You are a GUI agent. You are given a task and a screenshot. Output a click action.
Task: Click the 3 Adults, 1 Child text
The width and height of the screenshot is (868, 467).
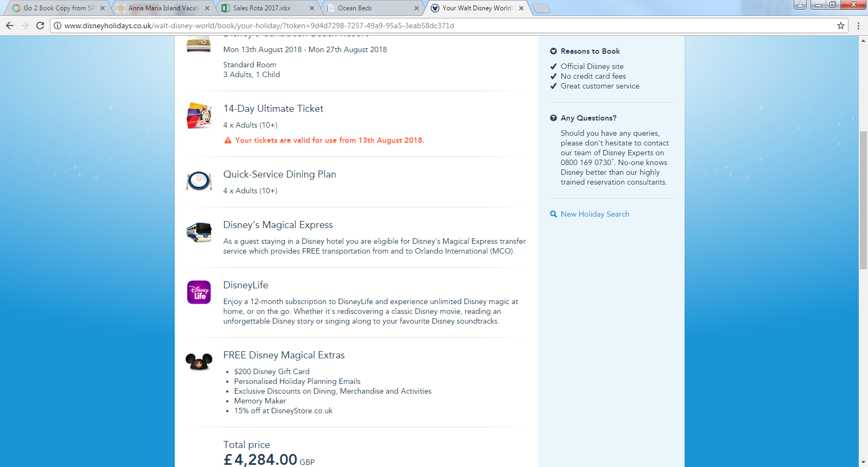click(252, 74)
